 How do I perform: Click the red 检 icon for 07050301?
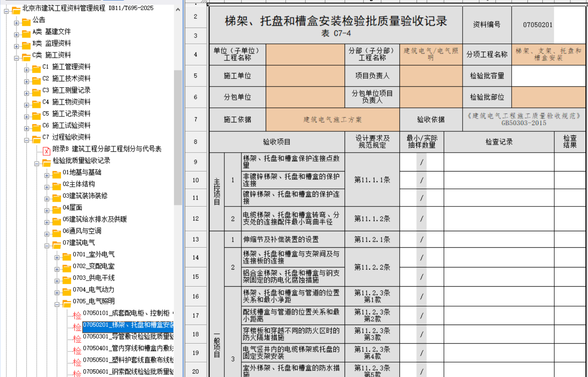click(x=77, y=339)
